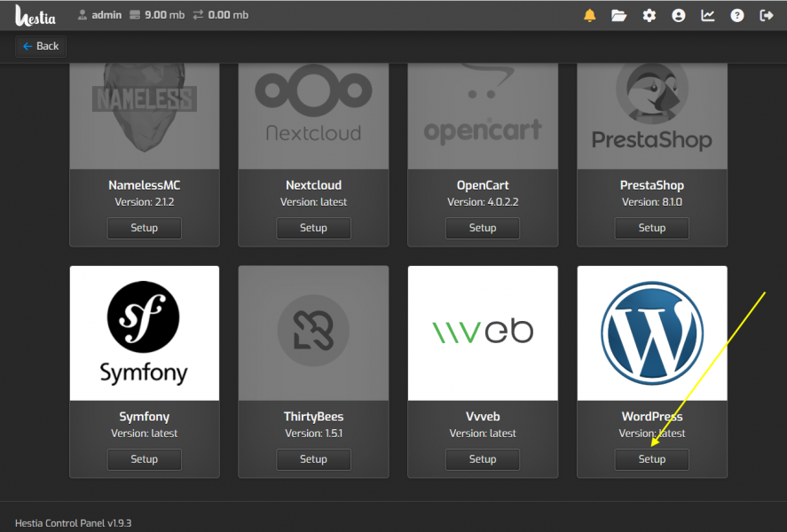Open the notifications bell

590,16
